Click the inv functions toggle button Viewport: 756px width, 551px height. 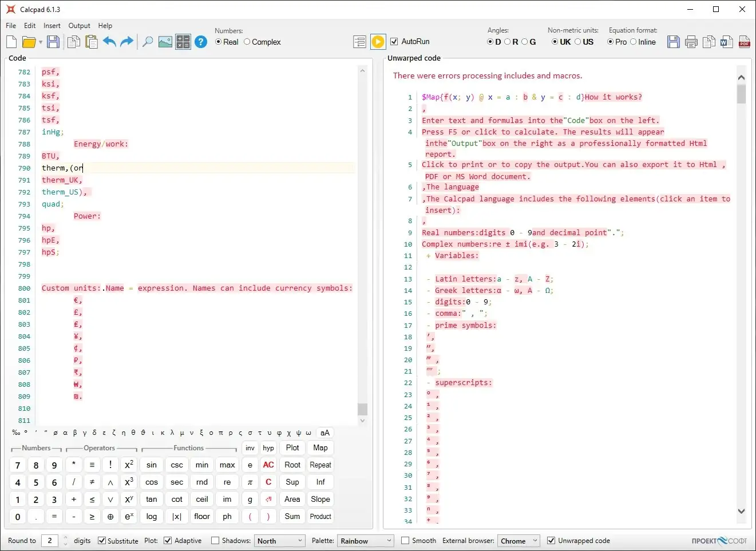coord(250,448)
